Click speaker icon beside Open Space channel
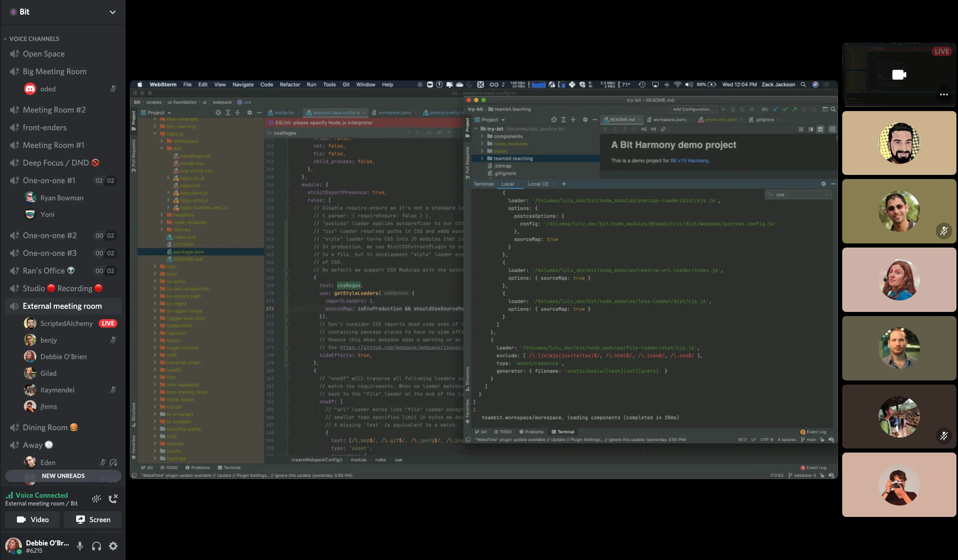 pyautogui.click(x=15, y=54)
